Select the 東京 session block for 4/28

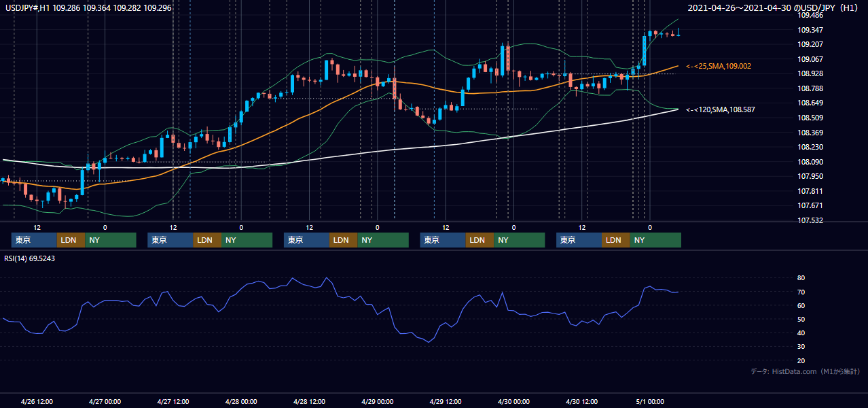point(306,240)
